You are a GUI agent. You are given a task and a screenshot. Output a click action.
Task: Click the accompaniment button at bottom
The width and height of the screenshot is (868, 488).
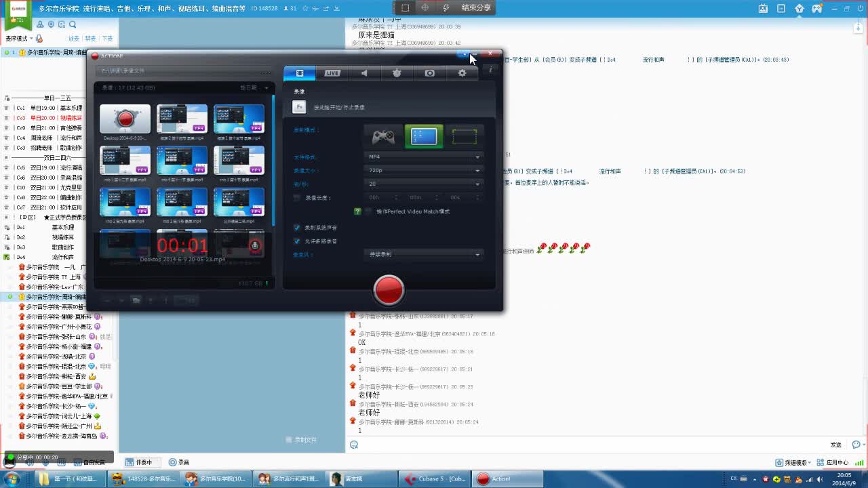coord(143,462)
